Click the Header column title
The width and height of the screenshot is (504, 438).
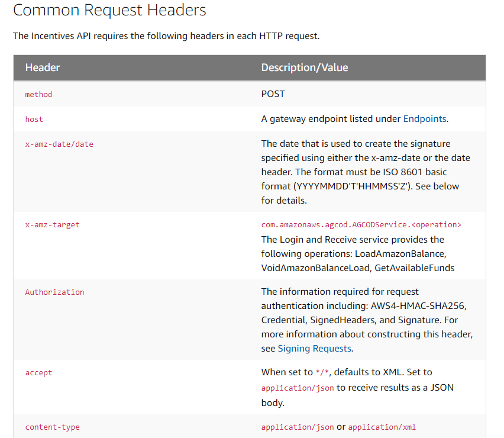(43, 67)
